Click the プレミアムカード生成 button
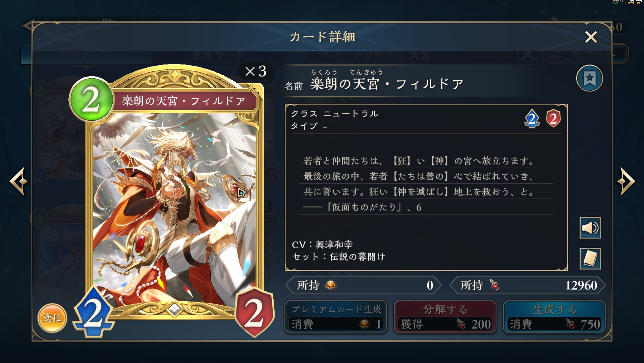644x363 pixels. 336,317
